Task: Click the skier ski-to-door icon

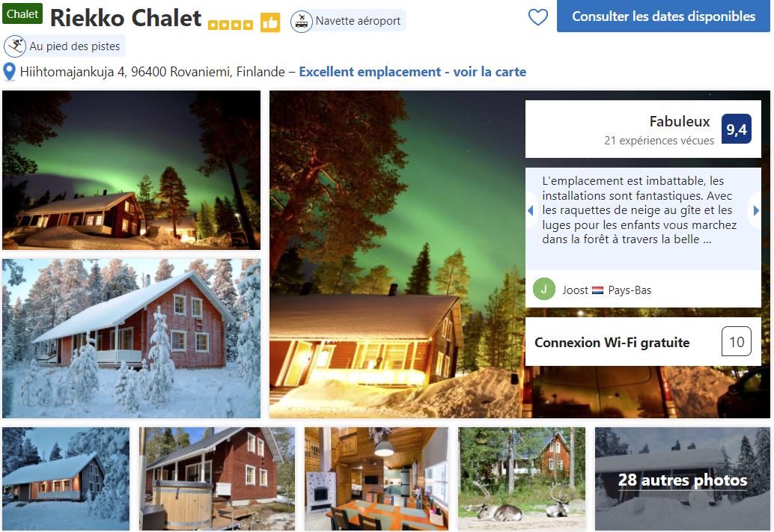Action: pos(15,46)
